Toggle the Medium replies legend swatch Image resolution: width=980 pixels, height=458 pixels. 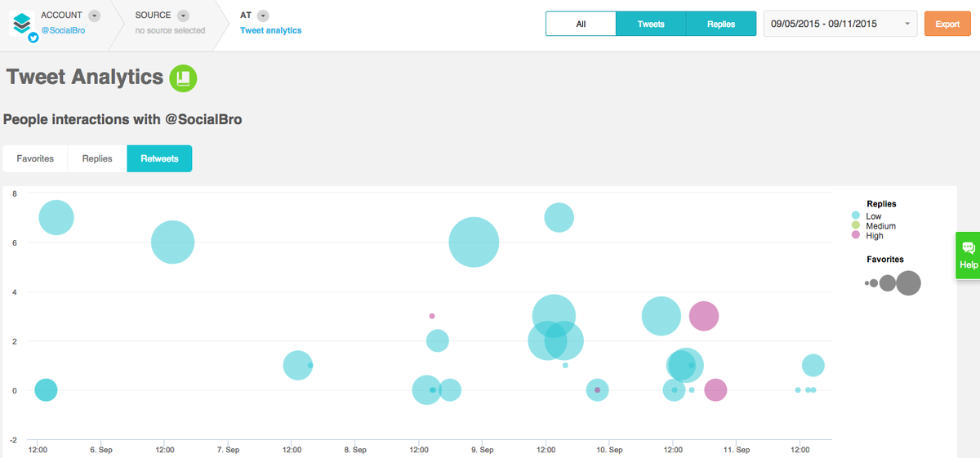coord(856,225)
